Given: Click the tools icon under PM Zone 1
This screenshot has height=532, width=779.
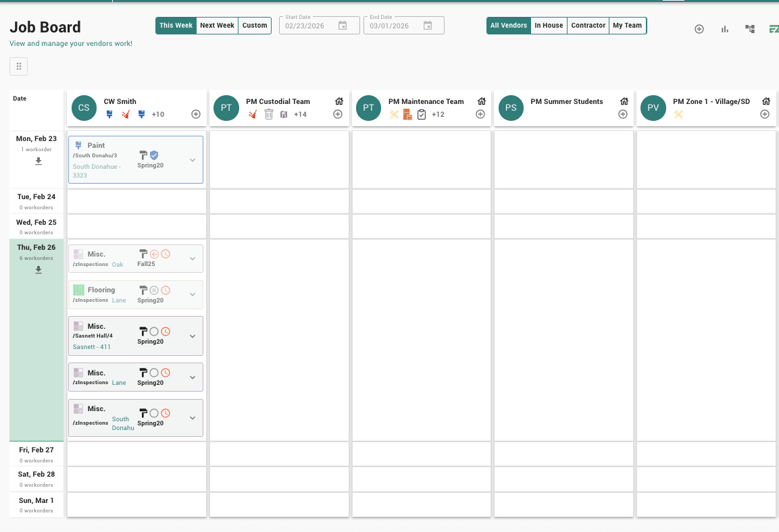Looking at the screenshot, I should (678, 114).
